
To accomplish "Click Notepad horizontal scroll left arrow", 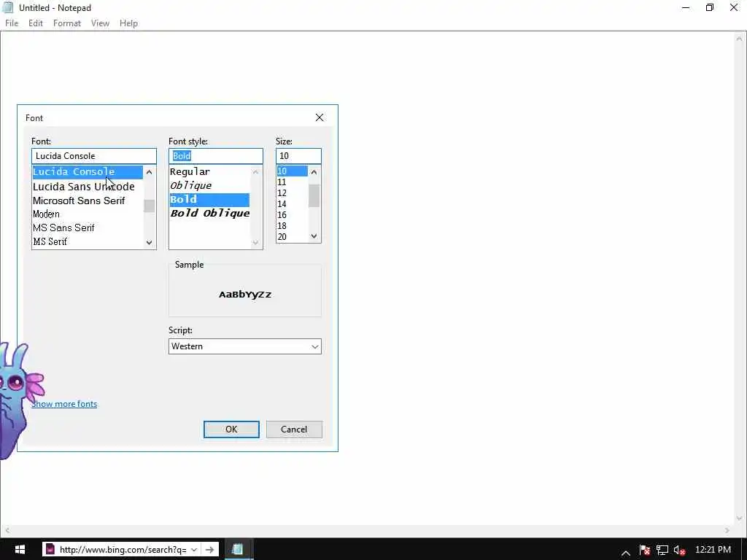I will (x=7, y=530).
